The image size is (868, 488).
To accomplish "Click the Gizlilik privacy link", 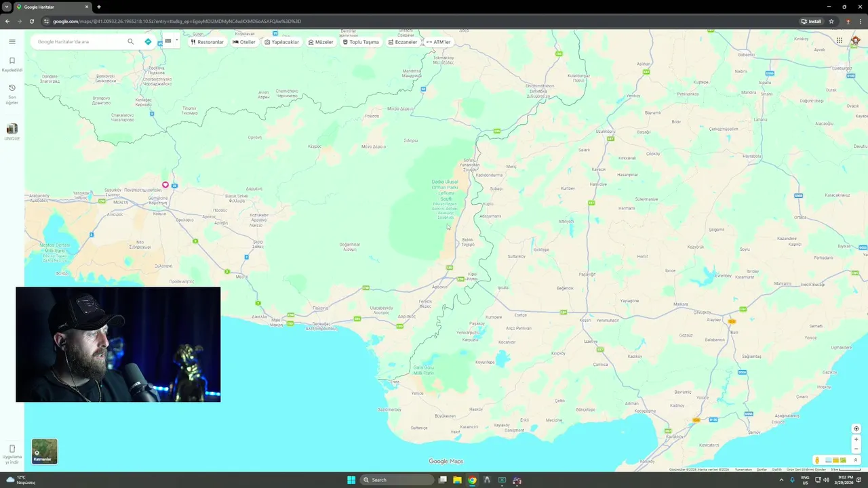I will coord(776,469).
